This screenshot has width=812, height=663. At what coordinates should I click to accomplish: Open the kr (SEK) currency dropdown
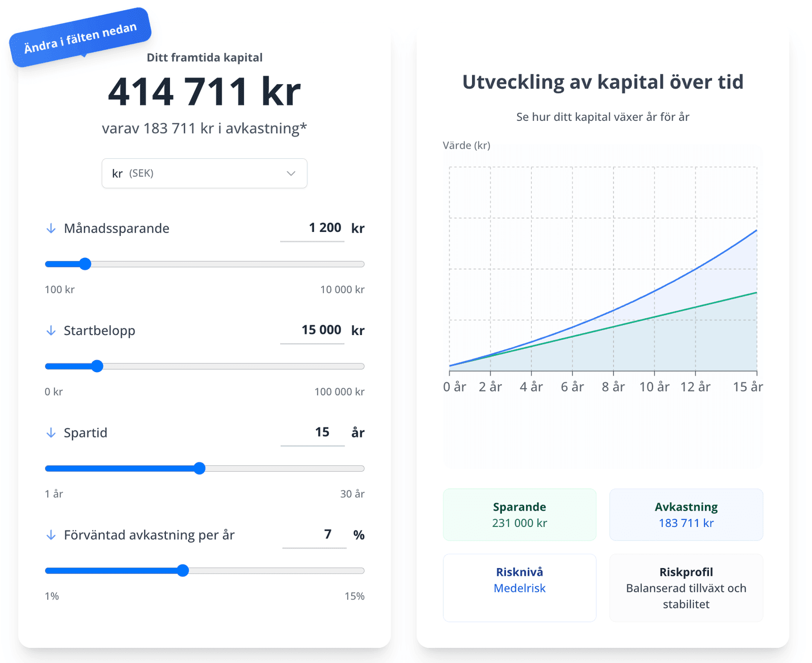[204, 174]
